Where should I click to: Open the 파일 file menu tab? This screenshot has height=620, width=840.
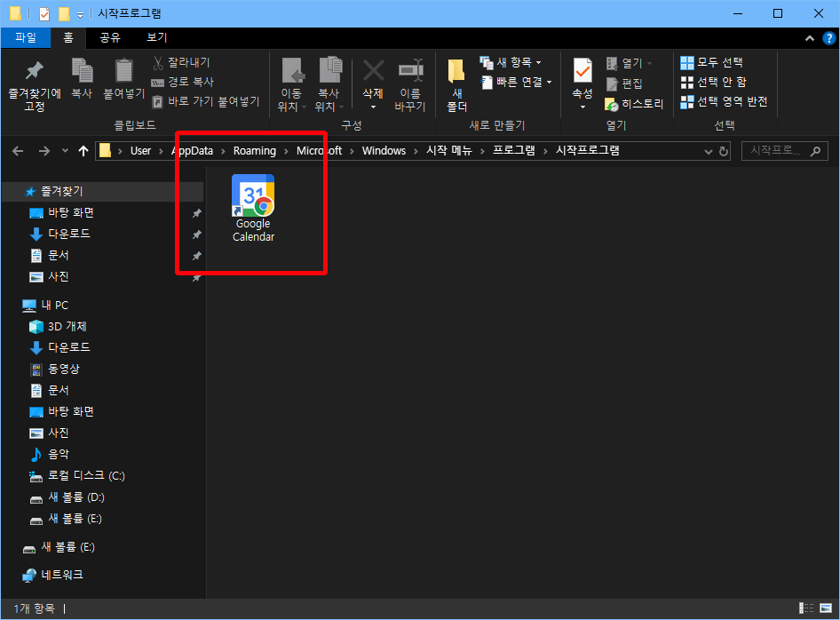(26, 37)
